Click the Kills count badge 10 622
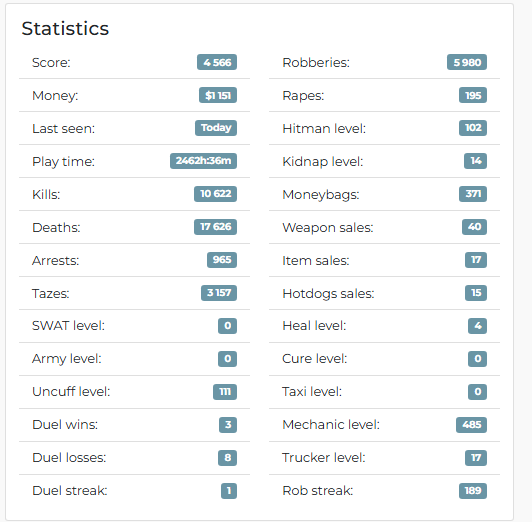 tap(215, 194)
